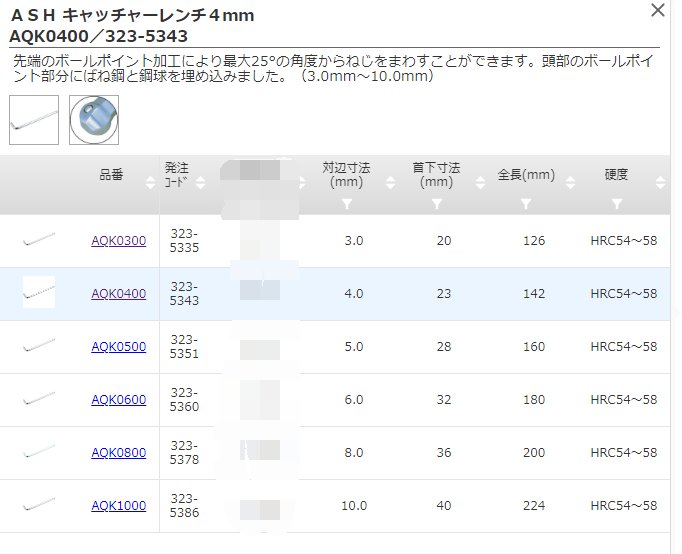Image resolution: width=682 pixels, height=554 pixels.
Task: Open filter for 首下寸法 column
Action: [436, 204]
